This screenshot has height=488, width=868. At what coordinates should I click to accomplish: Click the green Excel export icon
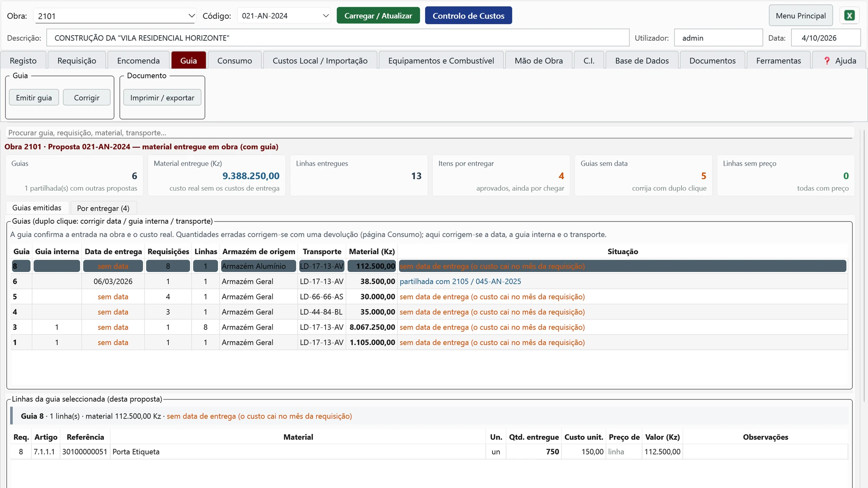coord(849,16)
